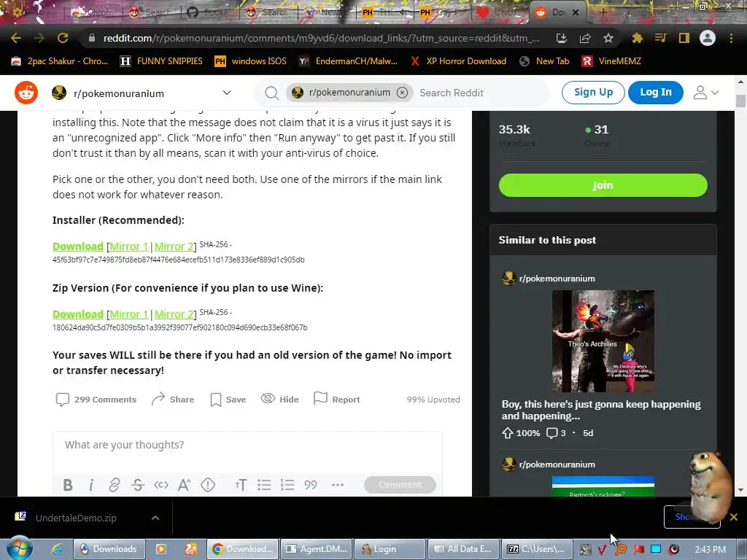The image size is (747, 560).
Task: Open Zip Version Mirror 2 link
Action: tap(174, 314)
